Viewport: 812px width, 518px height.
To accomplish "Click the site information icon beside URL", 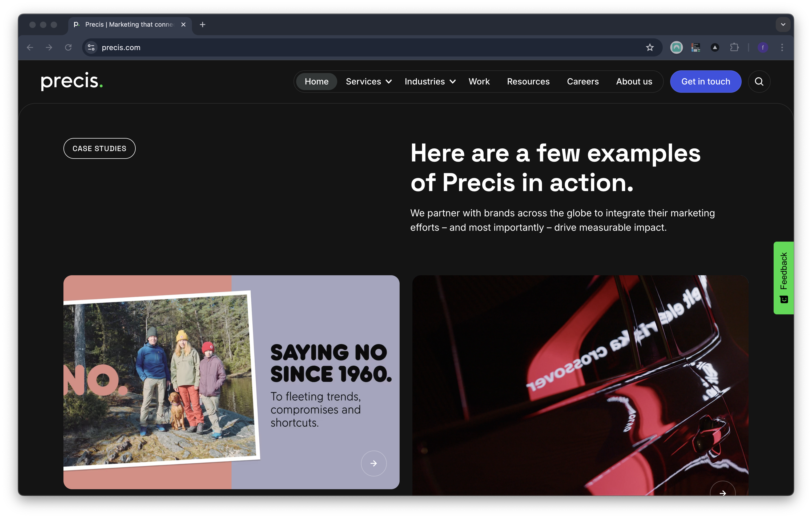I will point(91,47).
